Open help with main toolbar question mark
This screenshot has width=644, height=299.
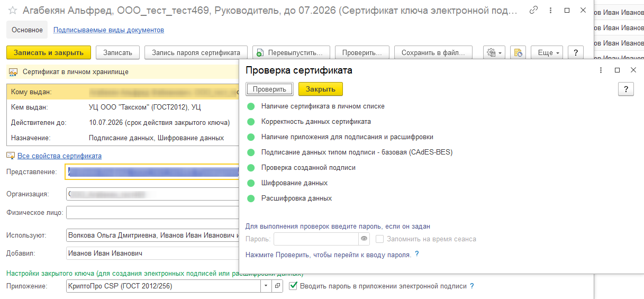pos(575,52)
